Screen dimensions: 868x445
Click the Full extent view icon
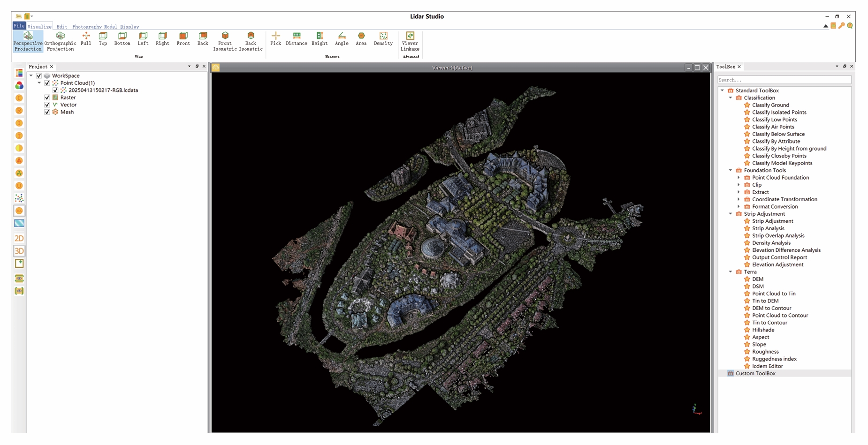click(x=86, y=39)
